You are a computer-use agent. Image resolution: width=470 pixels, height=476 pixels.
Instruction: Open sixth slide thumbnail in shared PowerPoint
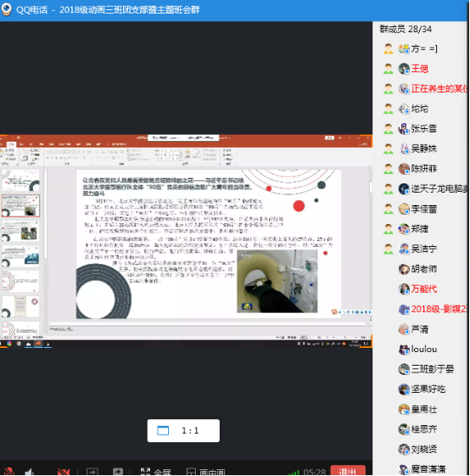point(20,306)
